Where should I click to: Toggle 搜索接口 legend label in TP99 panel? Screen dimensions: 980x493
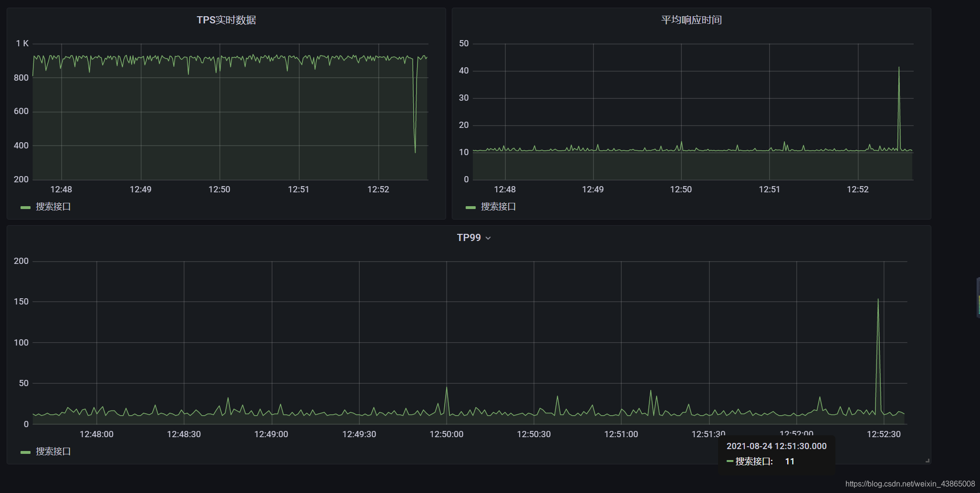click(53, 451)
